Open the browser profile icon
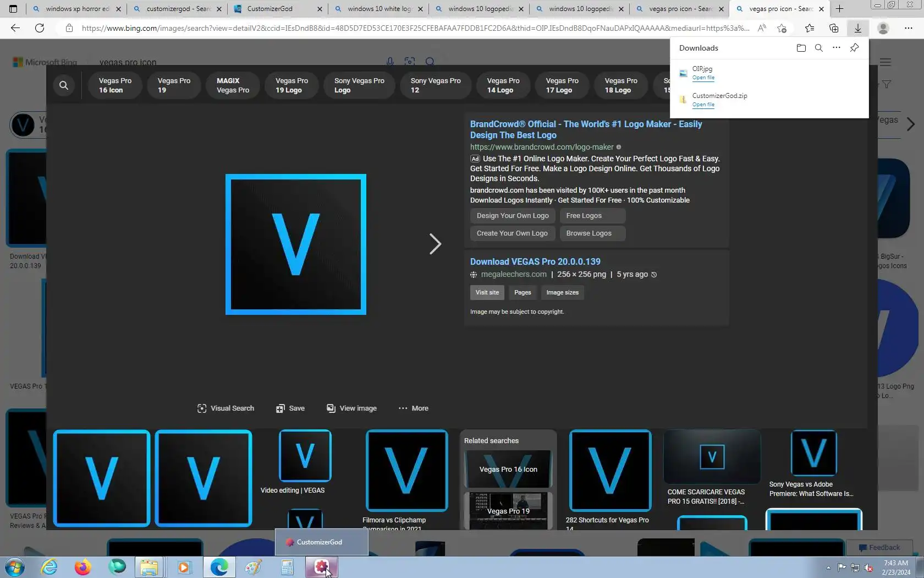 point(883,28)
